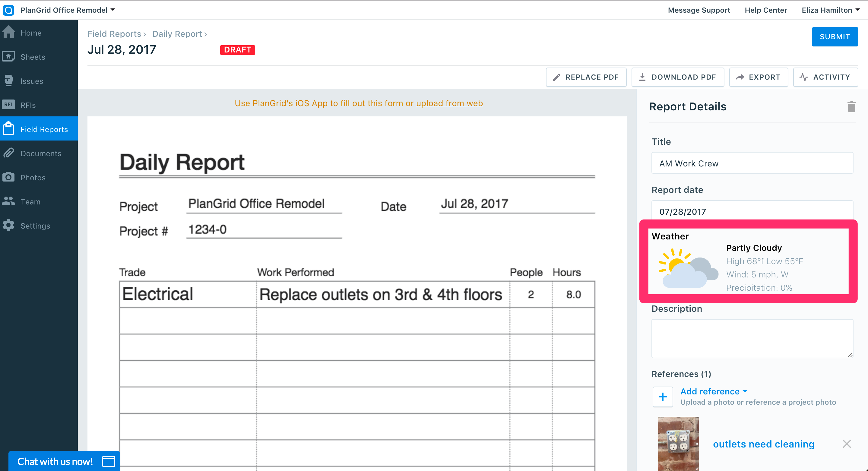The image size is (868, 471).
Task: Open Photos from the sidebar
Action: tap(39, 177)
